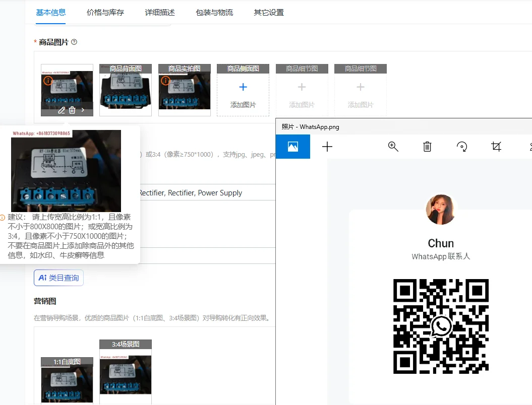Click the keywords field containing Rectifier, Power Supply
Screen dimensions: 532x405
202,192
